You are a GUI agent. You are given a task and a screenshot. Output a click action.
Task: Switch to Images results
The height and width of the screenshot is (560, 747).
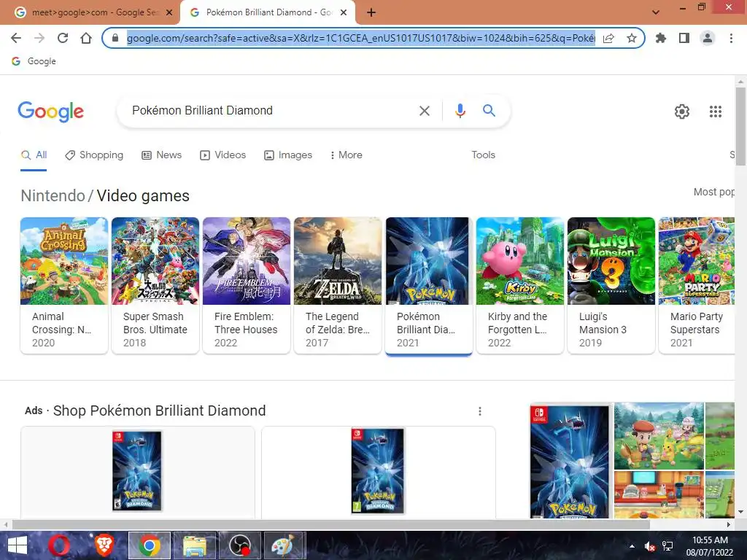pyautogui.click(x=288, y=155)
